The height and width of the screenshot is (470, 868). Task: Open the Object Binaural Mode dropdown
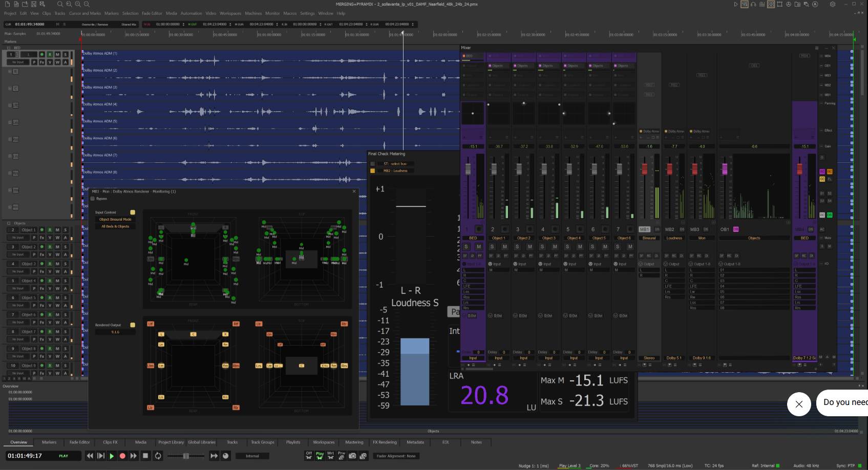pos(115,219)
